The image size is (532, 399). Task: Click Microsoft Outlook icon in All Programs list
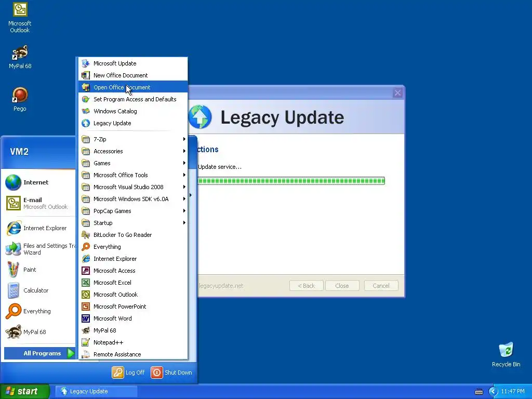coord(86,295)
